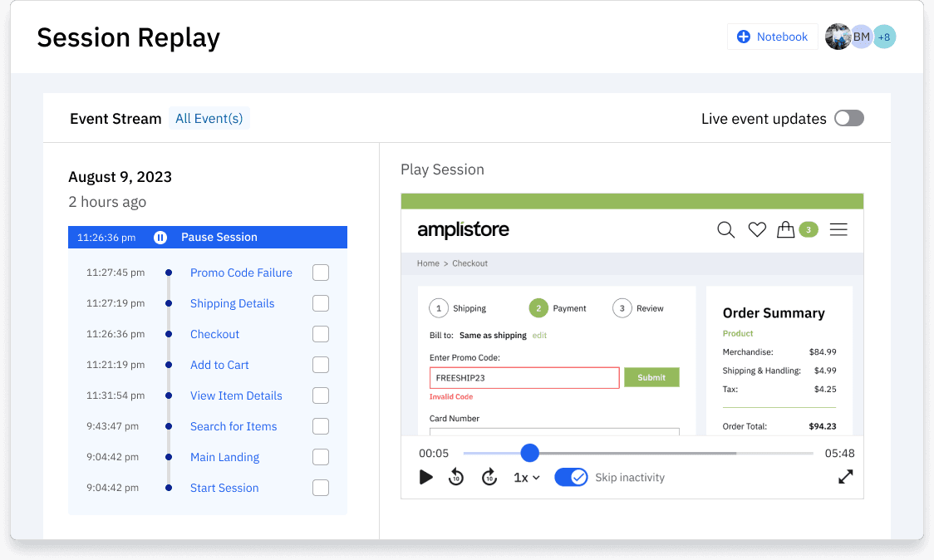Click the Notebook button
Viewport: 934px width, 560px height.
(x=772, y=37)
